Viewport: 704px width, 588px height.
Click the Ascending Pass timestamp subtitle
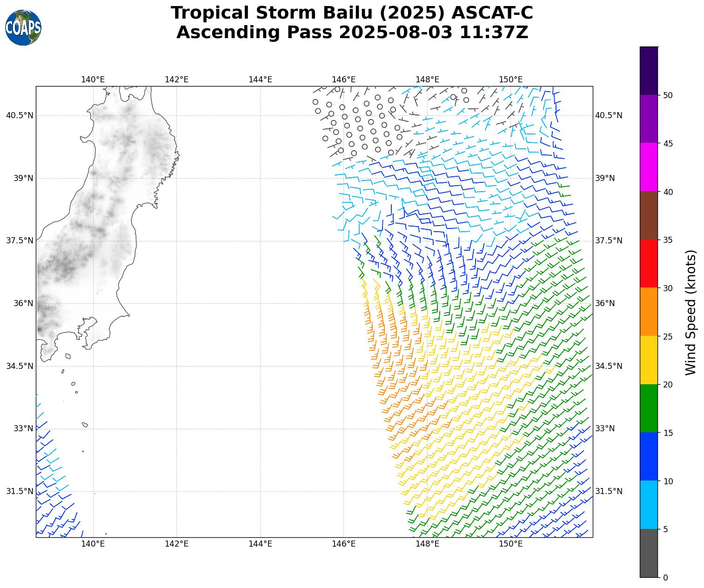point(352,33)
